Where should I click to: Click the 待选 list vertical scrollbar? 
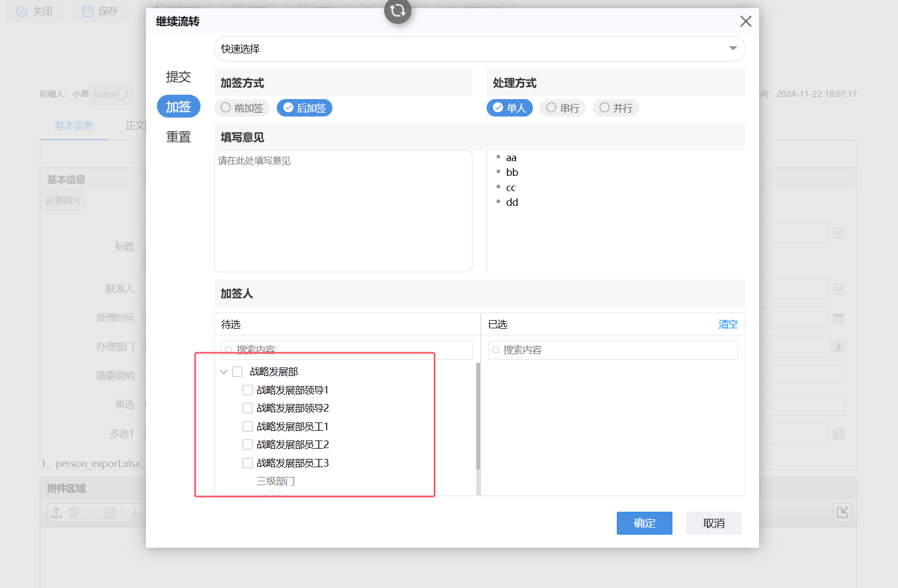[x=478, y=416]
